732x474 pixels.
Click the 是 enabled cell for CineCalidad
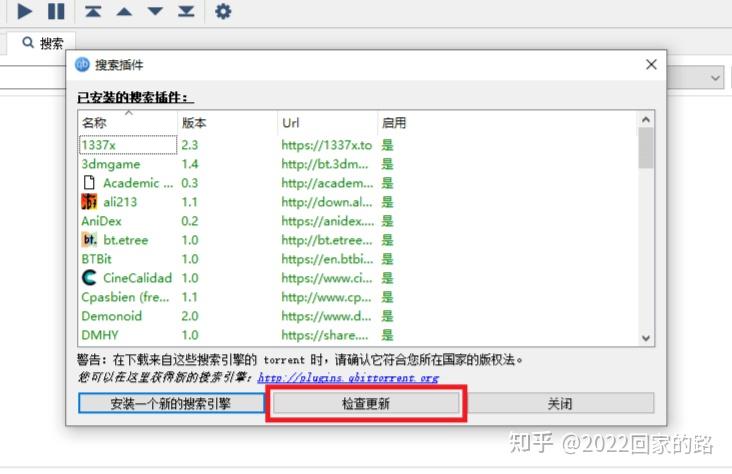tap(387, 278)
